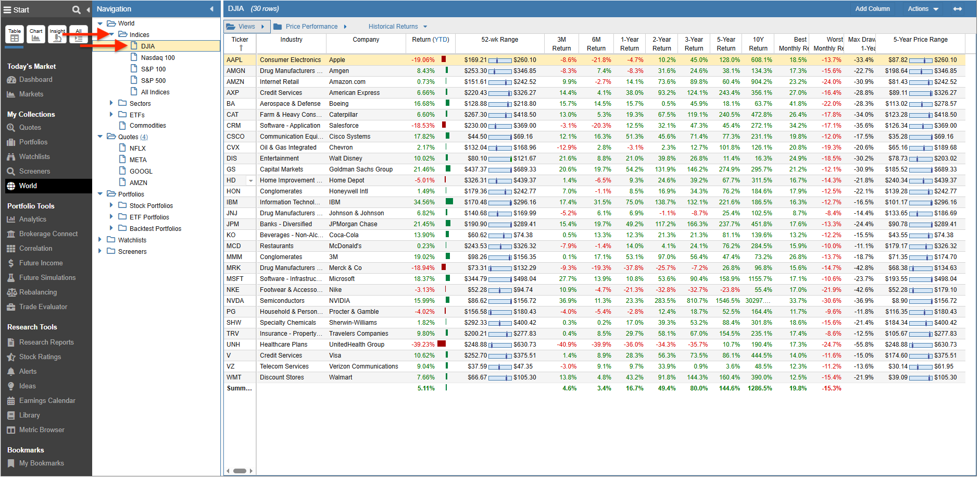Collapse the Quotes (4) folder

click(100, 137)
